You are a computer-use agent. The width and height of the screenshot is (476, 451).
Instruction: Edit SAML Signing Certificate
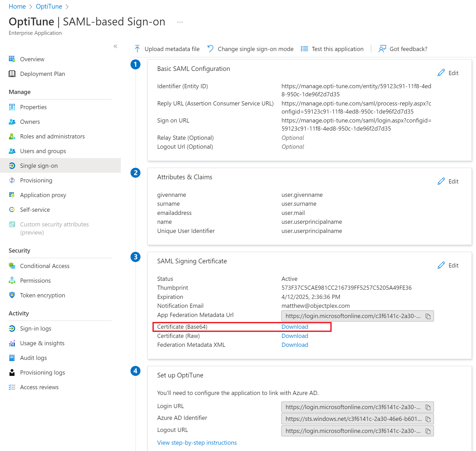pyautogui.click(x=448, y=265)
